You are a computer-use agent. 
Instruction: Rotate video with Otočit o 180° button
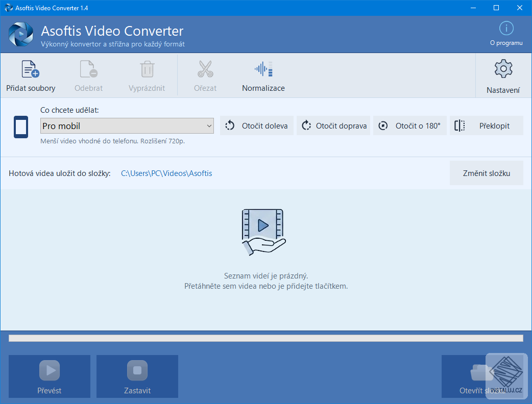point(410,126)
